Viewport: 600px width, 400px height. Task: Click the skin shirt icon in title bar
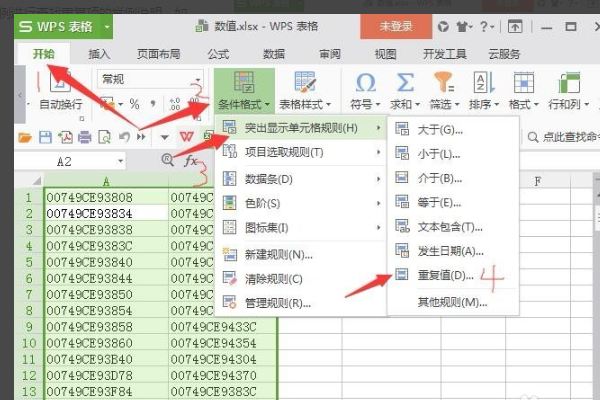point(463,27)
